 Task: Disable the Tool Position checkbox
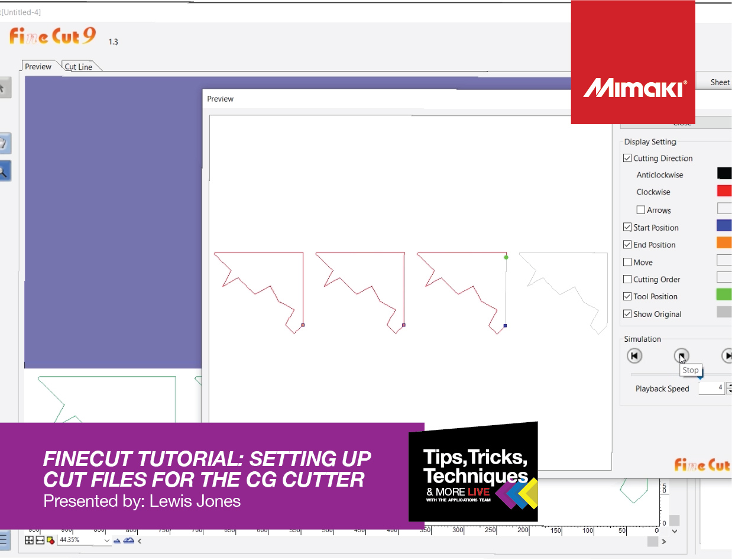[x=627, y=296]
